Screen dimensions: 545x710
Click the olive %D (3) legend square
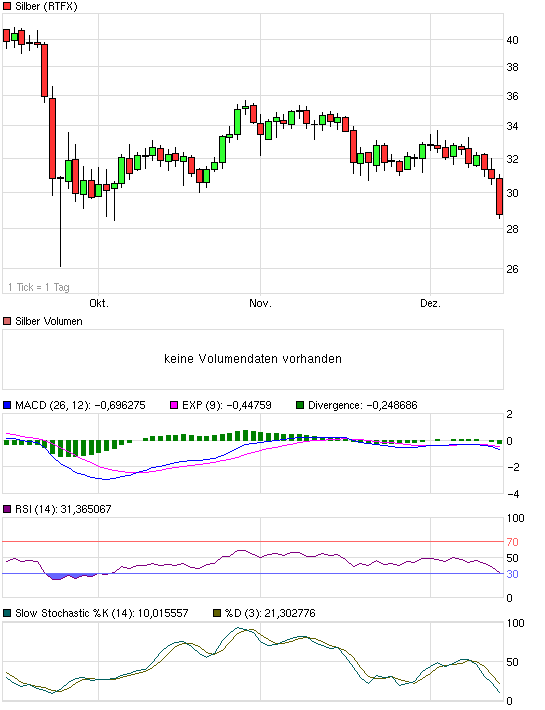coord(217,614)
